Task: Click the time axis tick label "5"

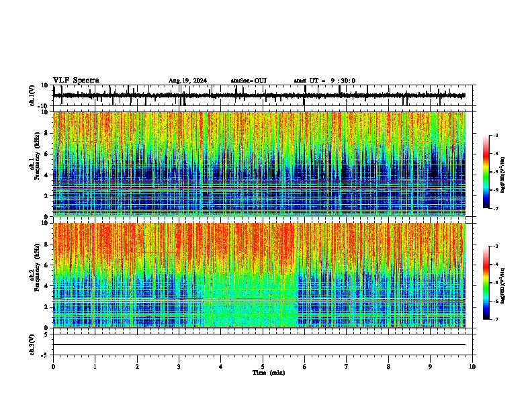Action: pyautogui.click(x=263, y=367)
